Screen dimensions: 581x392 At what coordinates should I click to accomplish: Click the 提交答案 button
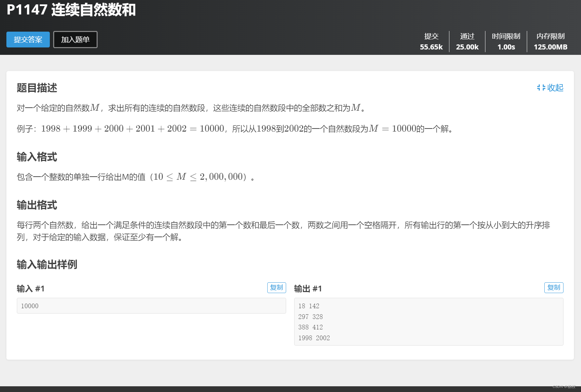coord(28,39)
